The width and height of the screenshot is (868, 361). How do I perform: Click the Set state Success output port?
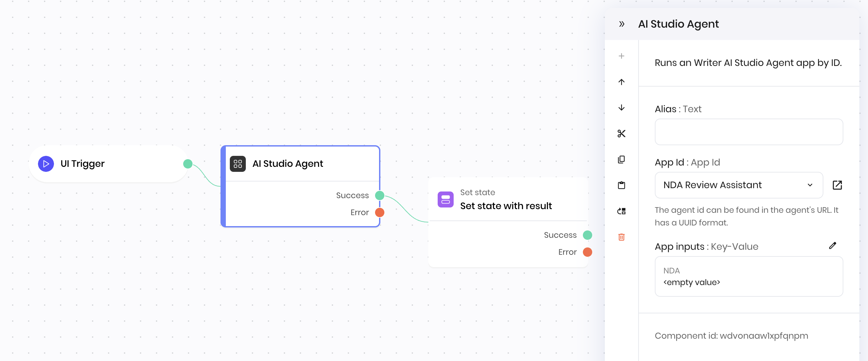pos(587,235)
